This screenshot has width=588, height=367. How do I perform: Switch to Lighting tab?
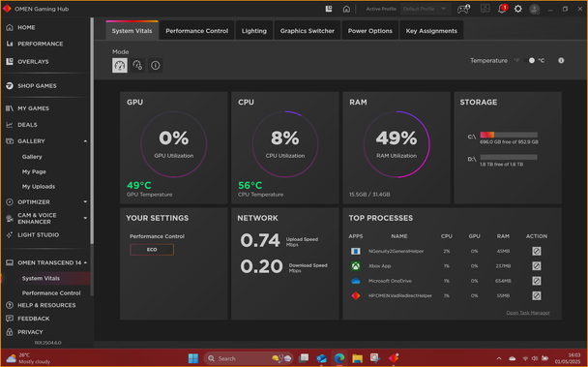(x=254, y=31)
